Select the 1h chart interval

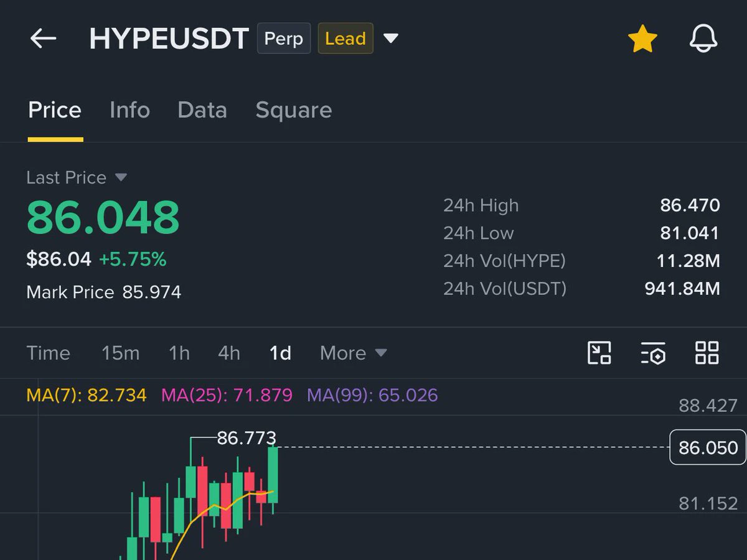point(179,353)
